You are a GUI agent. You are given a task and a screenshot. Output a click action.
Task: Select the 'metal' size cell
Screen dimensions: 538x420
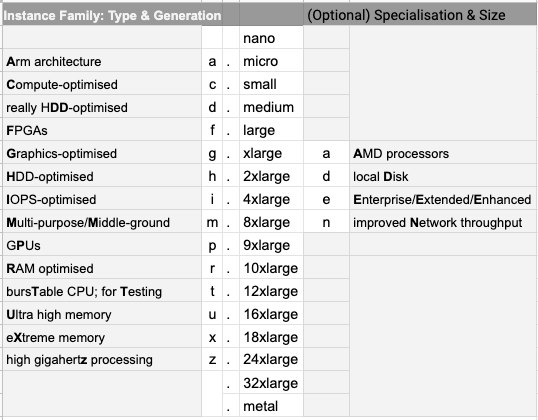[271, 406]
